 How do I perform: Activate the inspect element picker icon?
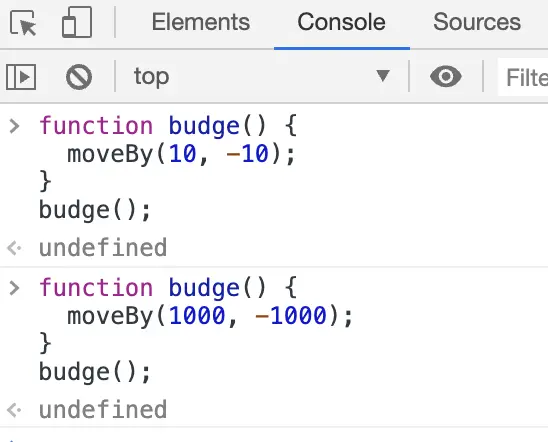[x=23, y=23]
